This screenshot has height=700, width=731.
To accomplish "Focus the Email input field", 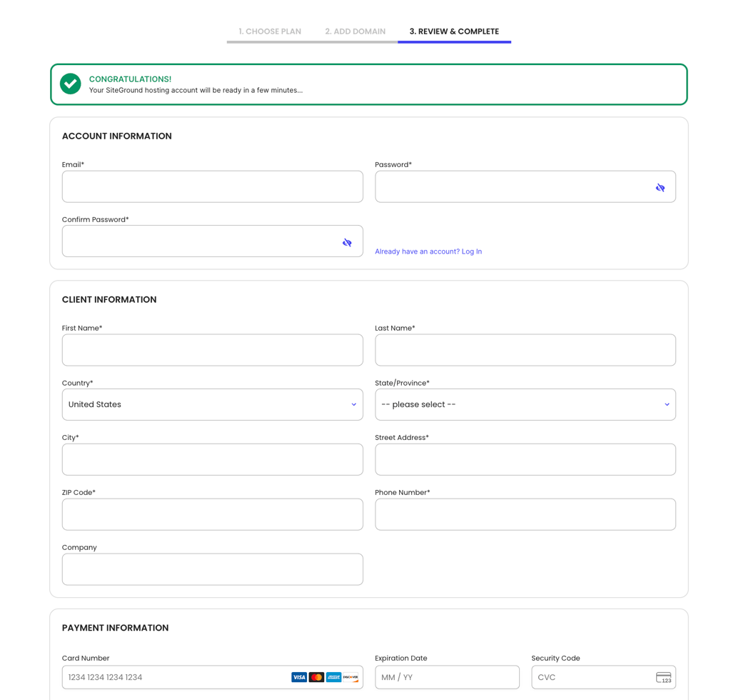I will click(x=213, y=186).
